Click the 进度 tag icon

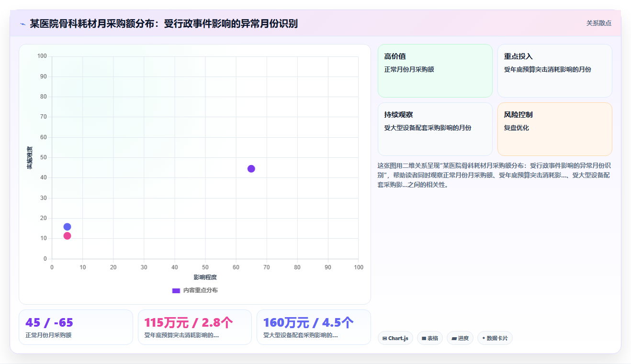tap(454, 338)
